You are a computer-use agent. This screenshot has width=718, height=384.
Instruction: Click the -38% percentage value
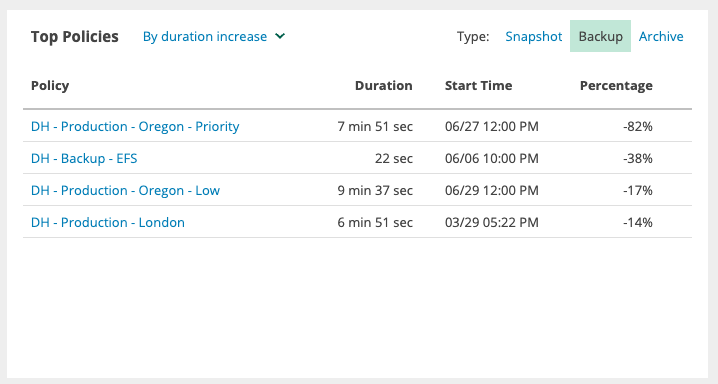637,158
